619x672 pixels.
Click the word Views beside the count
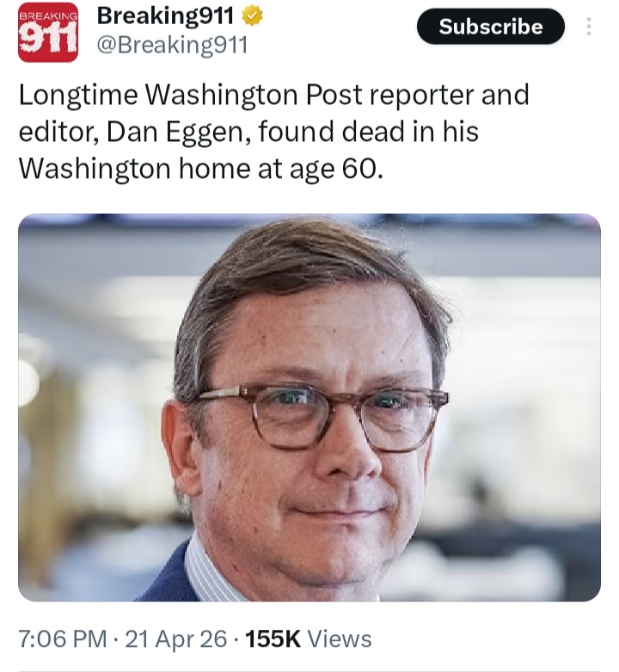pos(340,638)
